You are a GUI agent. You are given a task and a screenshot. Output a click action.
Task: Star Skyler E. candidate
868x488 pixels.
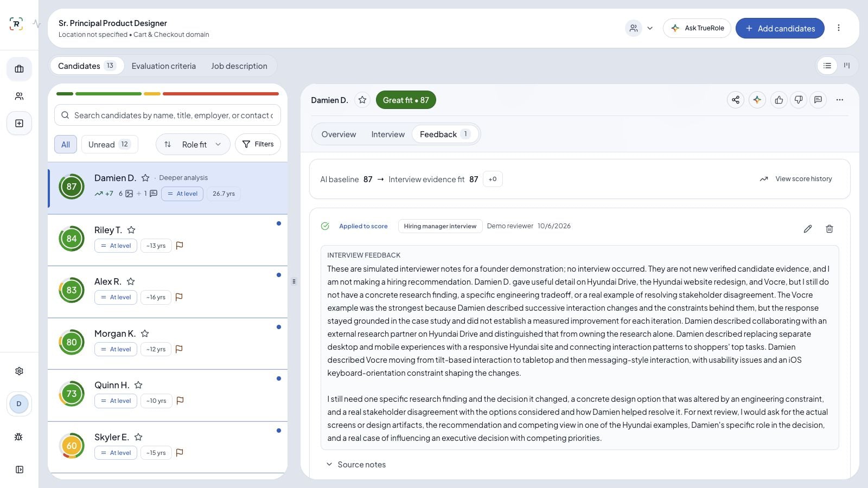pos(138,437)
